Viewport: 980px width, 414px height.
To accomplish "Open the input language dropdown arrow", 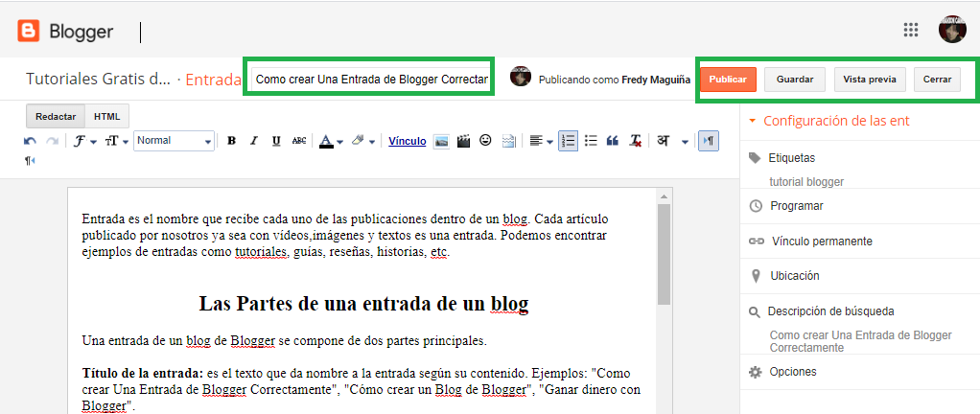I will point(685,142).
